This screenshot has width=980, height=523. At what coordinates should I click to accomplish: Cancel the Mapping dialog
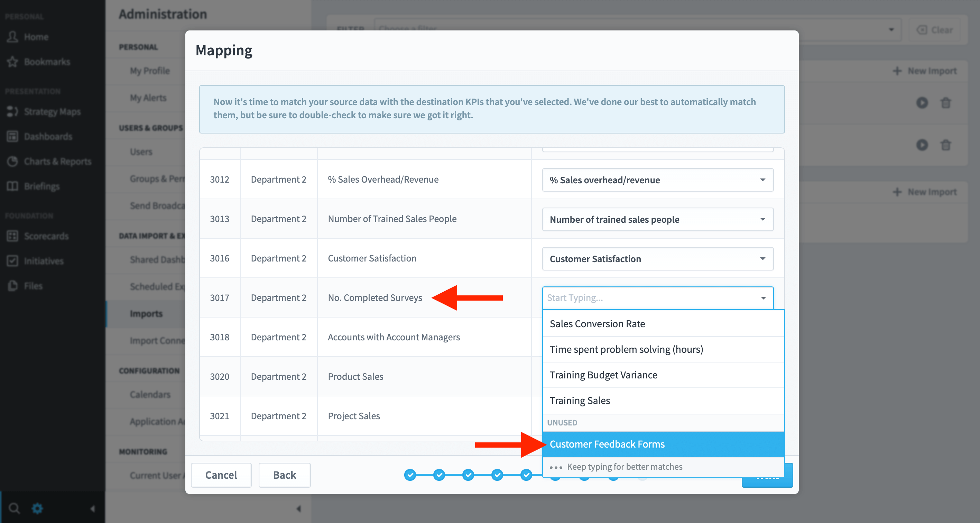pyautogui.click(x=221, y=475)
